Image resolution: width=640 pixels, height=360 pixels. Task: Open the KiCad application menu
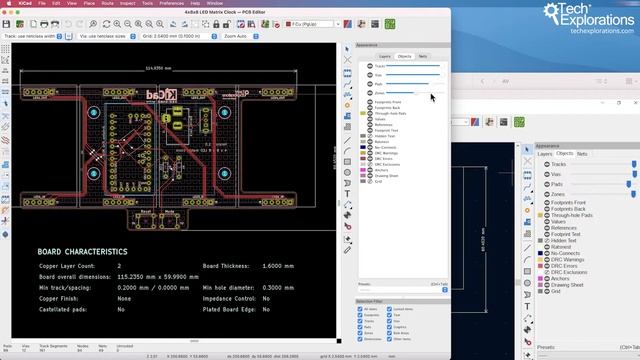point(25,3)
